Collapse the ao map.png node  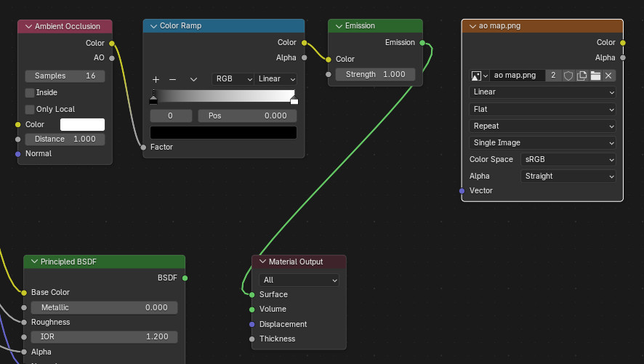[472, 26]
